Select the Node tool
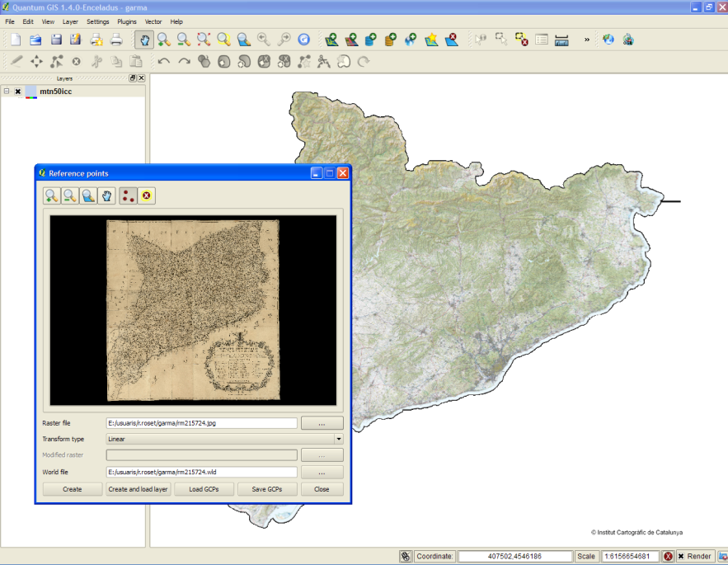 pos(57,61)
